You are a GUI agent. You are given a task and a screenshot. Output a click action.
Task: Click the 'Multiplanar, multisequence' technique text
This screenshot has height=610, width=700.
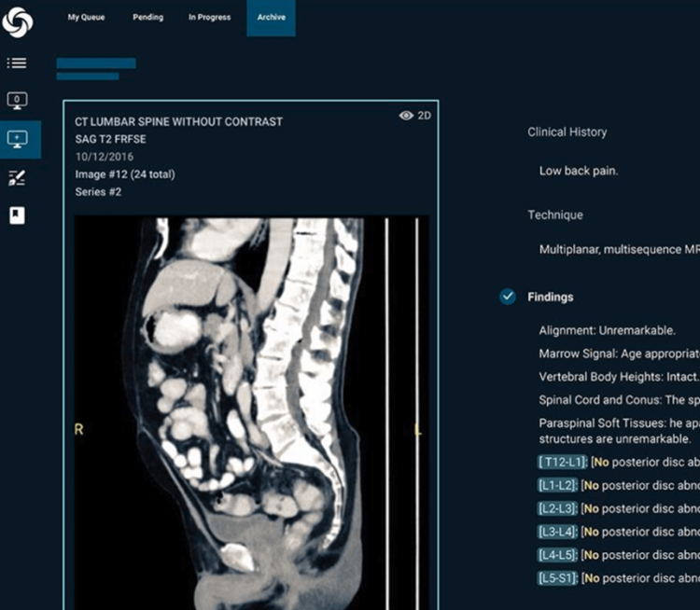[619, 249]
